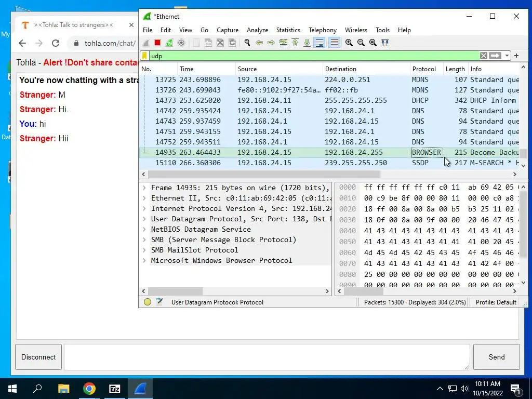Screen dimensions: 532x399
Task: Expand the Ethernet II tree node
Action: pyautogui.click(x=144, y=198)
